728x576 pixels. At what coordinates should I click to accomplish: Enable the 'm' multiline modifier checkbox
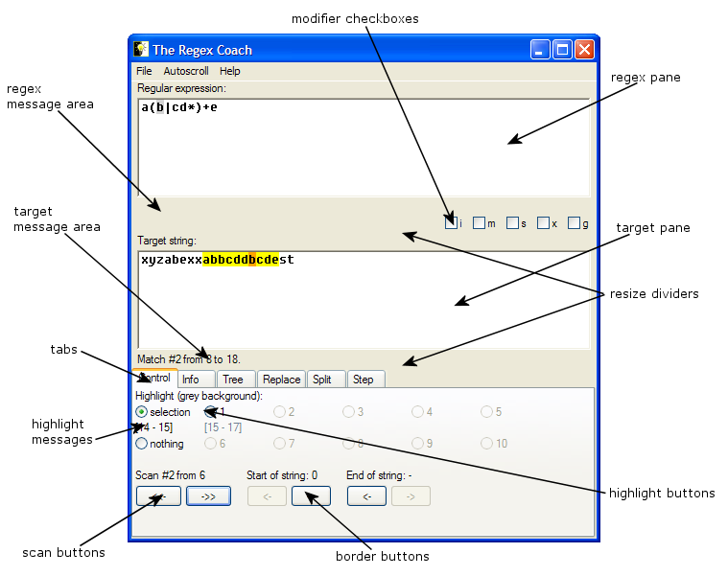click(x=480, y=223)
